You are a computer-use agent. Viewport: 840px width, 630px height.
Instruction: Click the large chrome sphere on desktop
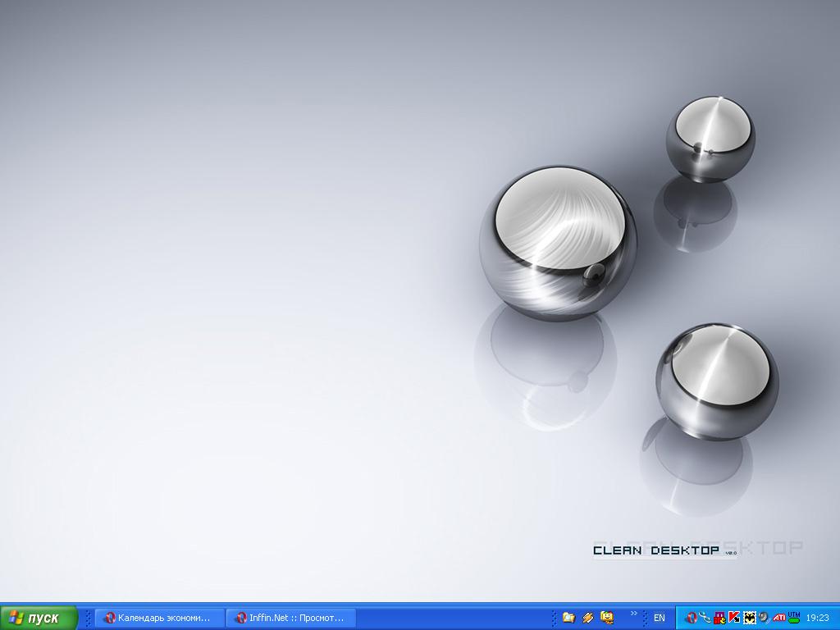(x=558, y=243)
